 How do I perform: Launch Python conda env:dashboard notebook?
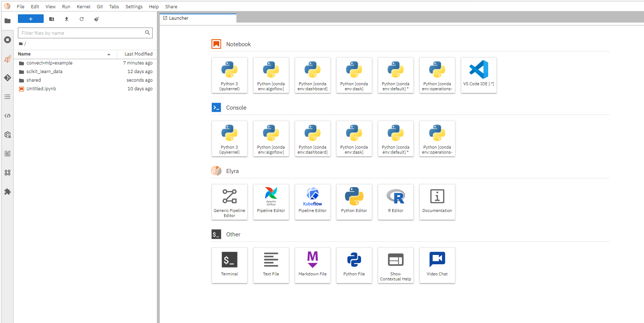pos(313,75)
